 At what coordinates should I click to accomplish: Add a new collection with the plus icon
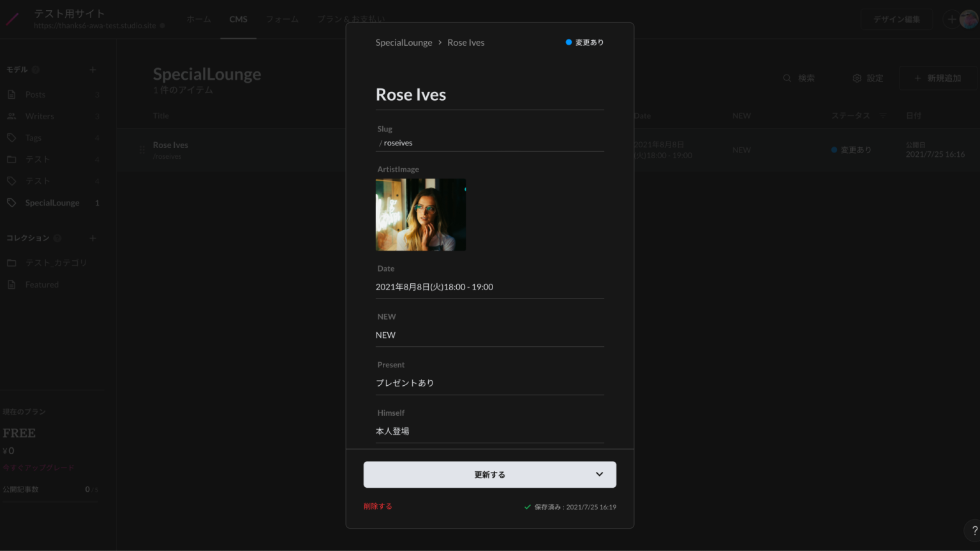(93, 238)
